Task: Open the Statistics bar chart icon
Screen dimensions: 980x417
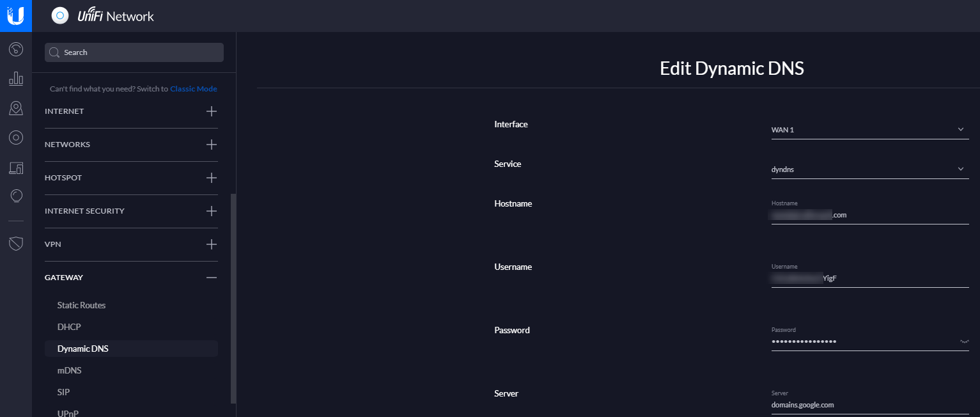Action: pyautogui.click(x=16, y=79)
